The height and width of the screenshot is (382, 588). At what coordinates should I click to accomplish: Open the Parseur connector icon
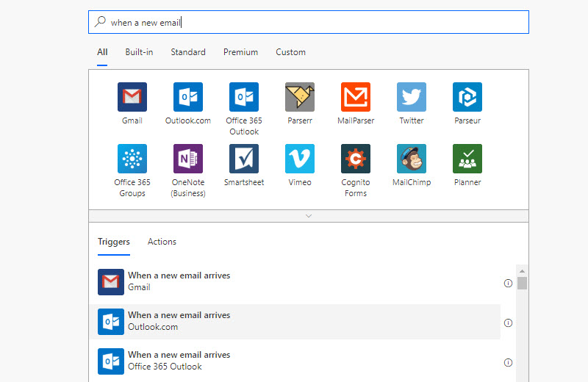pyautogui.click(x=467, y=97)
